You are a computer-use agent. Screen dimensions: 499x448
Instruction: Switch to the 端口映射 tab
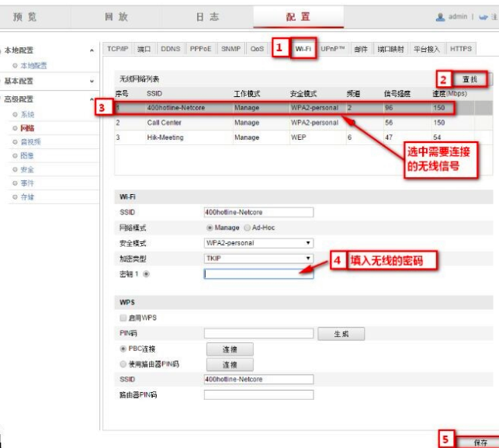tap(390, 49)
